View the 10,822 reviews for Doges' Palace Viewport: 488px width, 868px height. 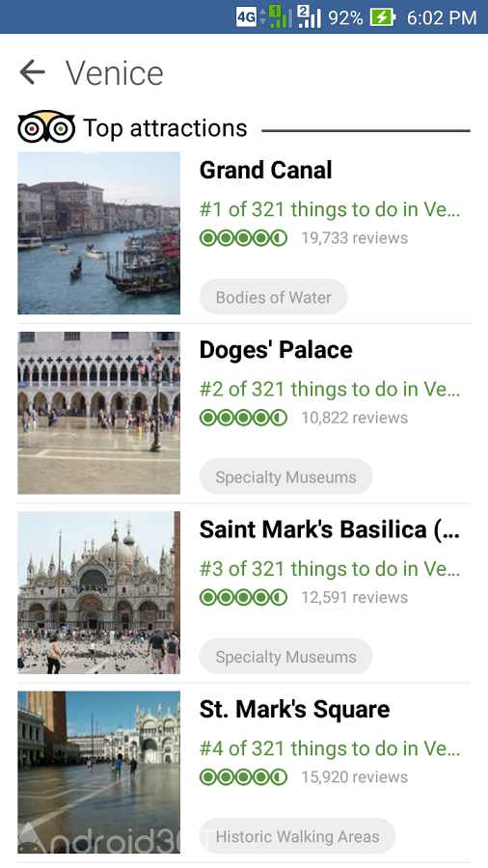tap(355, 418)
